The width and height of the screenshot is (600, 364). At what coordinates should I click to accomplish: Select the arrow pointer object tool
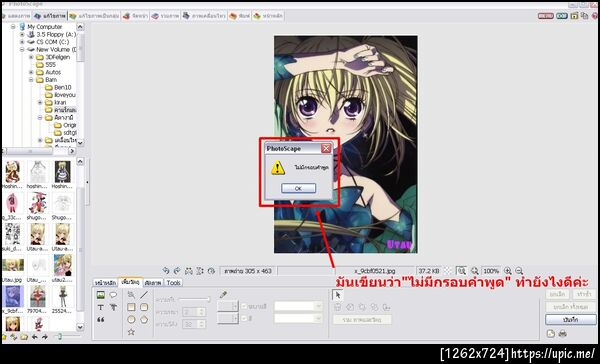[x=338, y=295]
